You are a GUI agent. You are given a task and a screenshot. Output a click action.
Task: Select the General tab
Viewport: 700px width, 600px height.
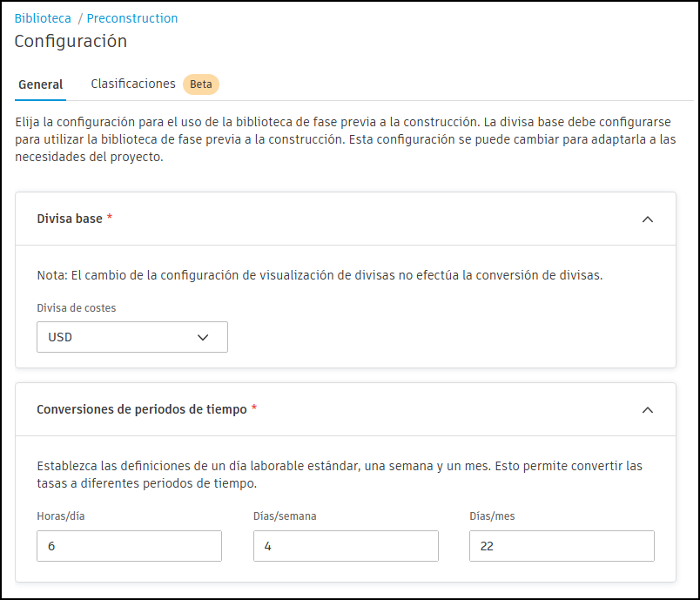coord(41,84)
